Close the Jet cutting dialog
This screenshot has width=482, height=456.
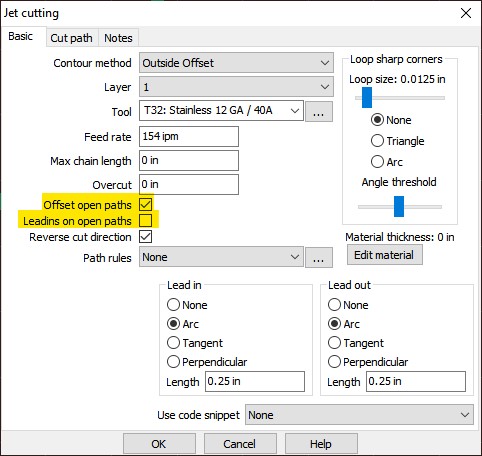pos(466,13)
